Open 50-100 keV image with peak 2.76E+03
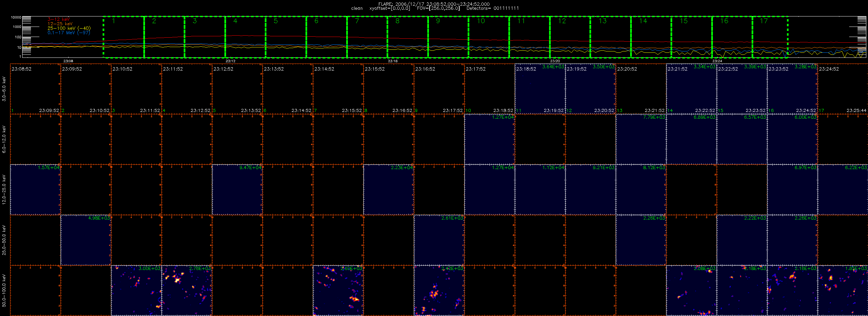The image size is (868, 316). [187, 290]
